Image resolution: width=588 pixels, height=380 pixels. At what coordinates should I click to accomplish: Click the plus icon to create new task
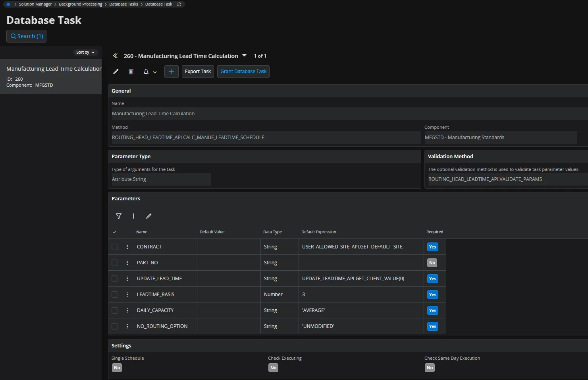[x=171, y=72]
